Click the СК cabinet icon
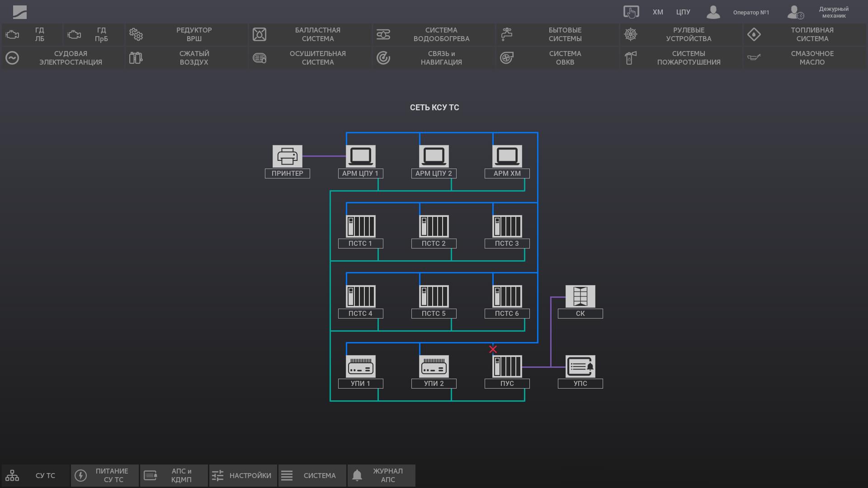The image size is (868, 488). click(x=580, y=296)
